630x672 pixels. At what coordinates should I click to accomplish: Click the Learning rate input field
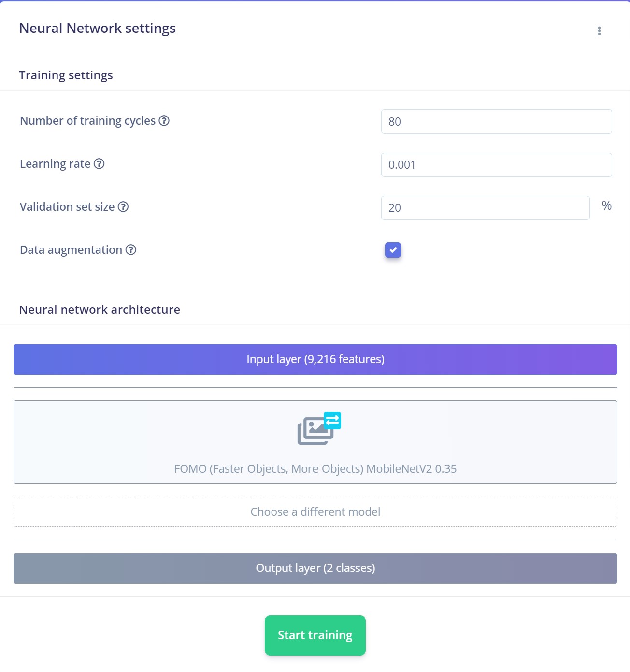(496, 165)
